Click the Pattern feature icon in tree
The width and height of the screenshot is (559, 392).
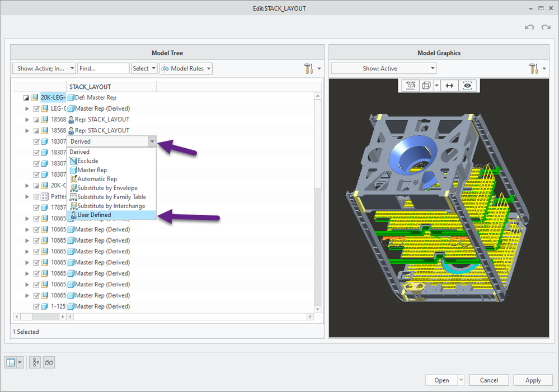[45, 196]
